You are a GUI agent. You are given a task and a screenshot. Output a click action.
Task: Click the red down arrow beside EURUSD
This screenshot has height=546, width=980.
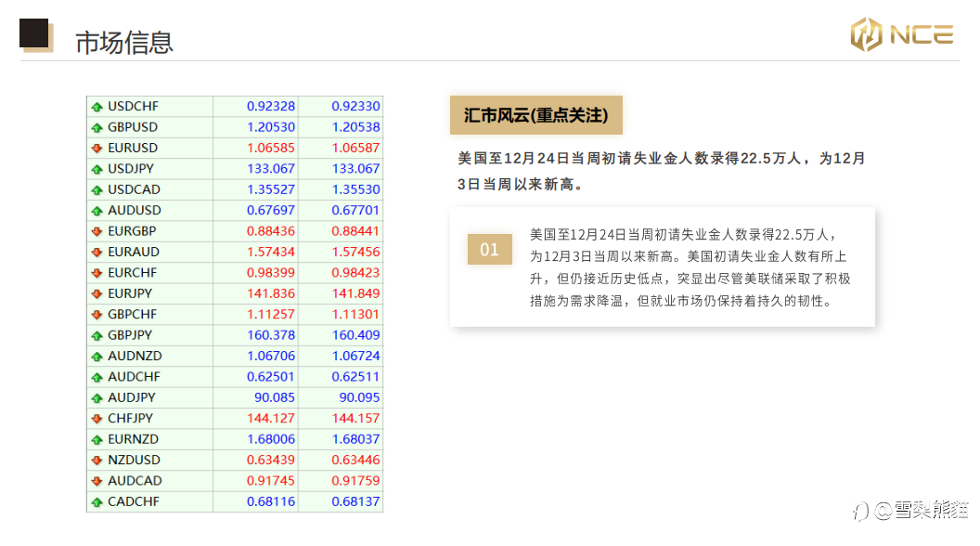coord(97,149)
